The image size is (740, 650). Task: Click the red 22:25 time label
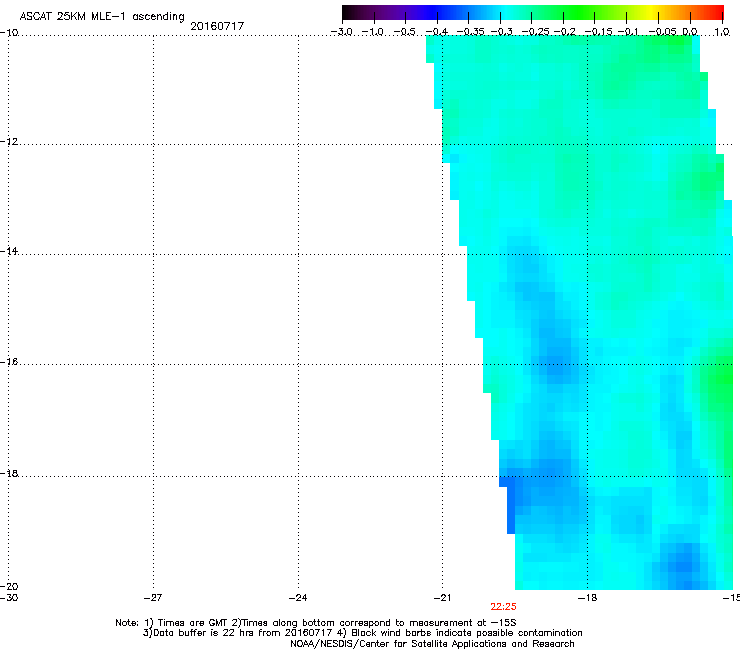pyautogui.click(x=503, y=607)
